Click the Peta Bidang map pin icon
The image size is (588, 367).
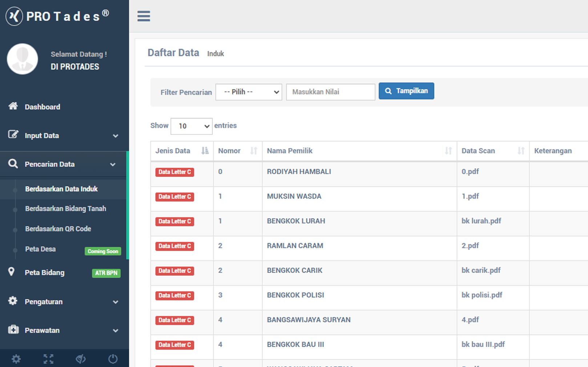tap(11, 272)
